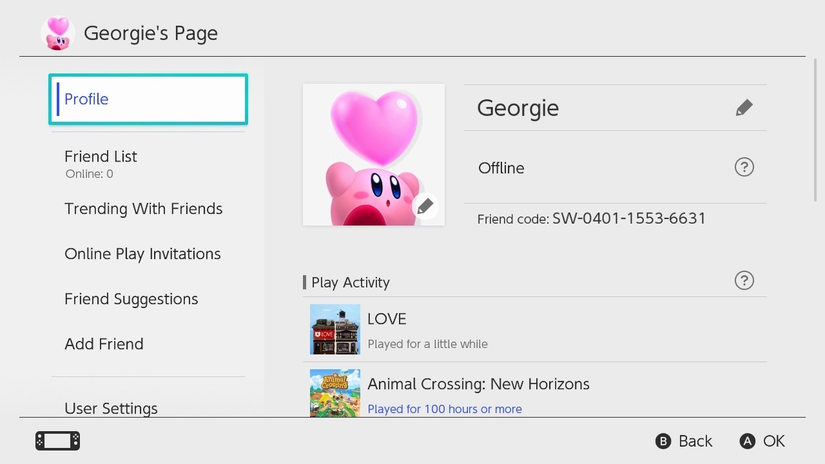Edit the Kirby profile picture pencil icon
Image resolution: width=825 pixels, height=464 pixels.
point(425,206)
